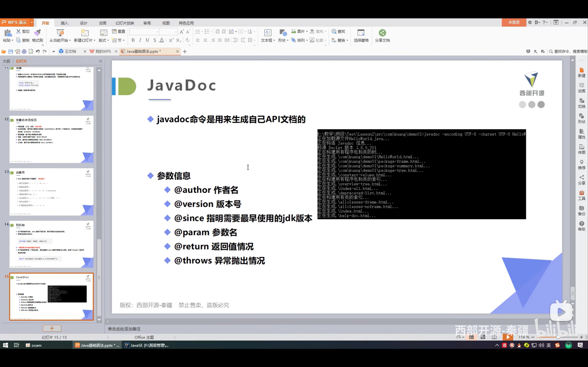Click the add new slide plus button
The height and width of the screenshot is (367, 588).
click(52, 328)
